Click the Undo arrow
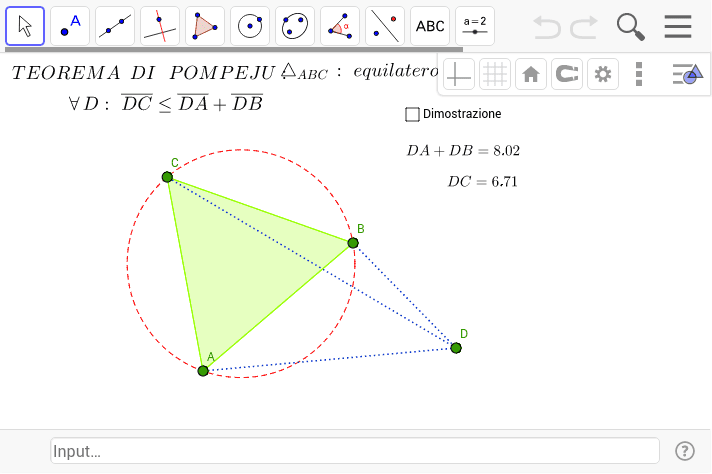Screen dimensions: 712x474 (x=547, y=27)
